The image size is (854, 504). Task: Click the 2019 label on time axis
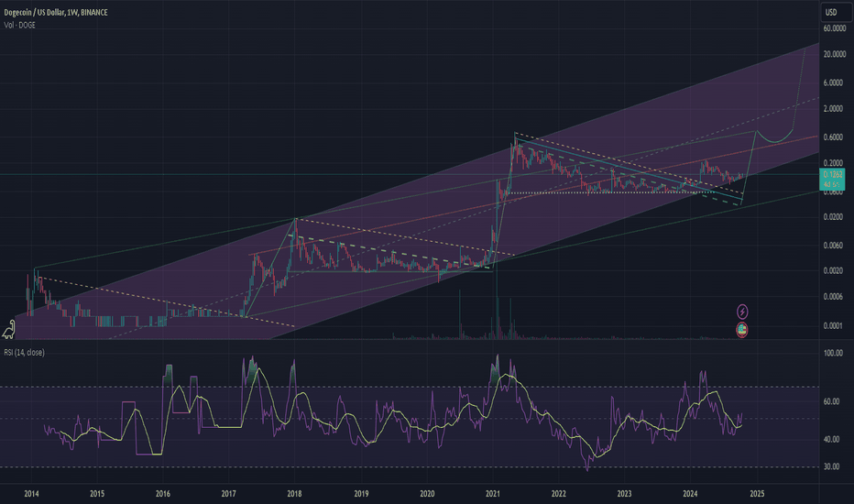coord(361,494)
